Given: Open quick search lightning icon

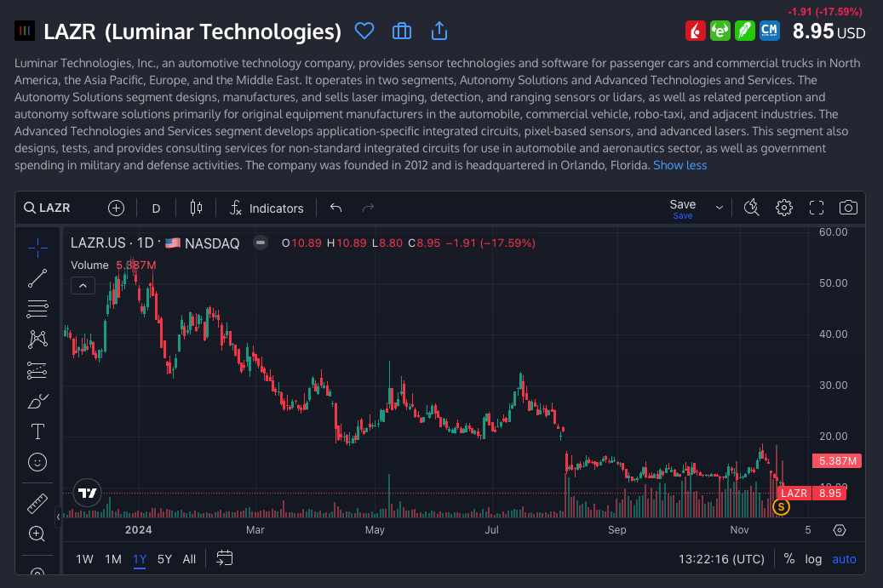Looking at the screenshot, I should tap(752, 208).
